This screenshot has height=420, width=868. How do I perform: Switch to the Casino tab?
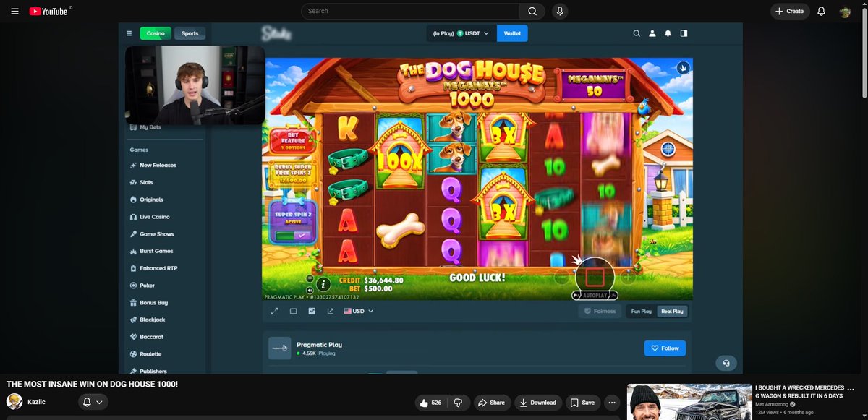tap(156, 33)
